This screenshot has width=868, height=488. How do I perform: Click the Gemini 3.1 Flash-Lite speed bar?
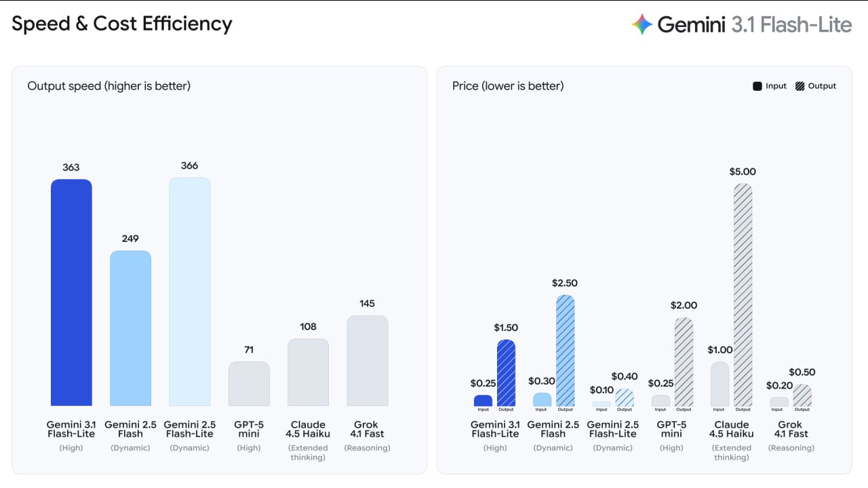point(71,292)
